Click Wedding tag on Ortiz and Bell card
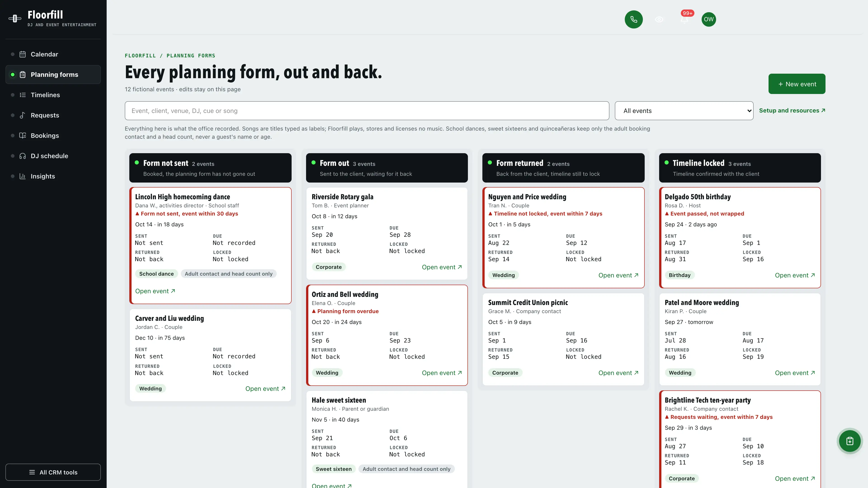 coord(327,373)
